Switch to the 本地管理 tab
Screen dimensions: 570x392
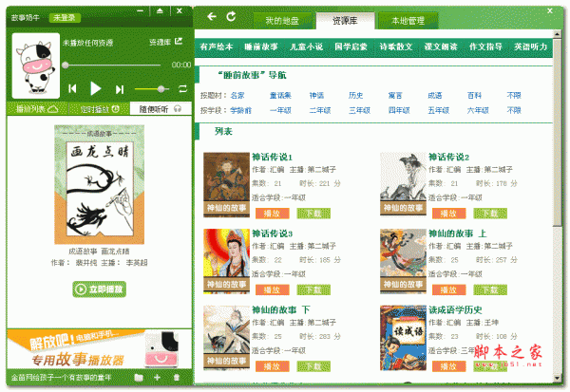pos(408,21)
